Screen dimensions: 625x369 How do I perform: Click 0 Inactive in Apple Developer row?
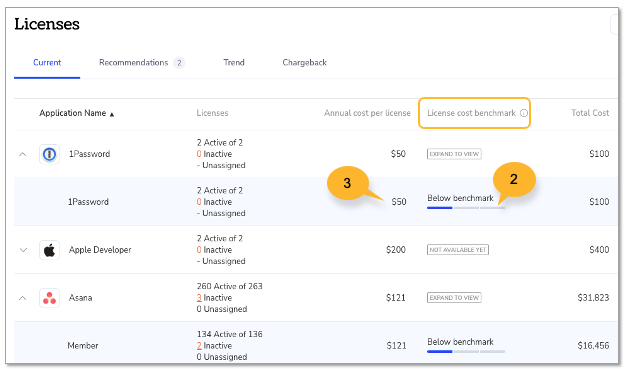point(214,250)
